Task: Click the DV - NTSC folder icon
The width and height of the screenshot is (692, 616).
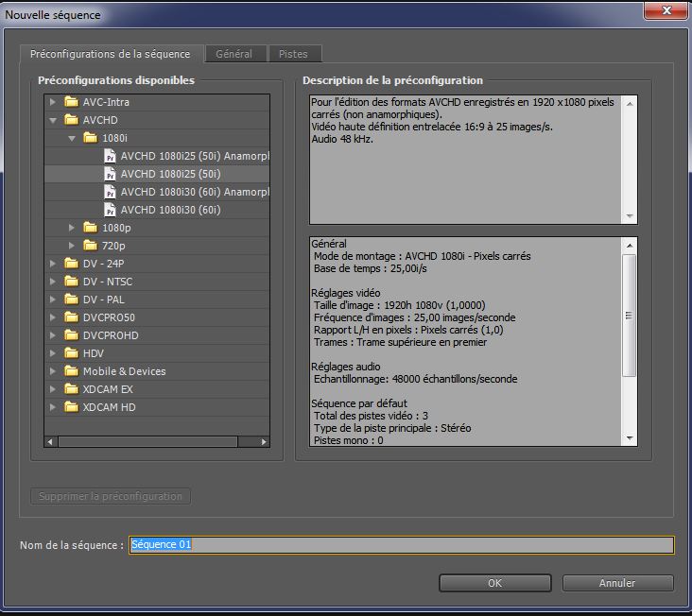Action: pos(71,282)
